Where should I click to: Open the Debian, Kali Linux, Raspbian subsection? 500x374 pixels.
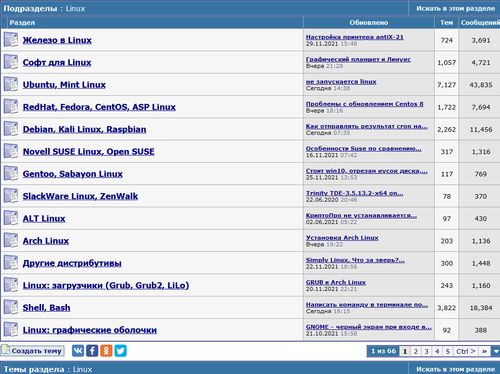pyautogui.click(x=84, y=129)
